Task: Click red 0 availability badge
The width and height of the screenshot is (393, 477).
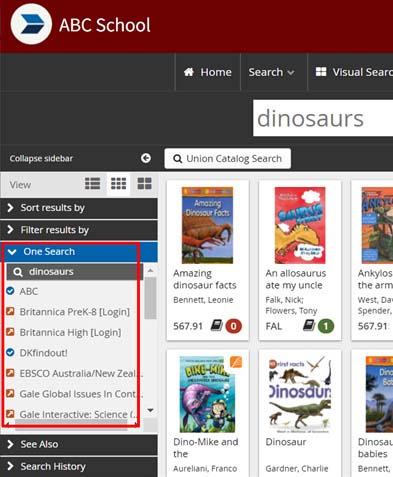Action: 233,326
